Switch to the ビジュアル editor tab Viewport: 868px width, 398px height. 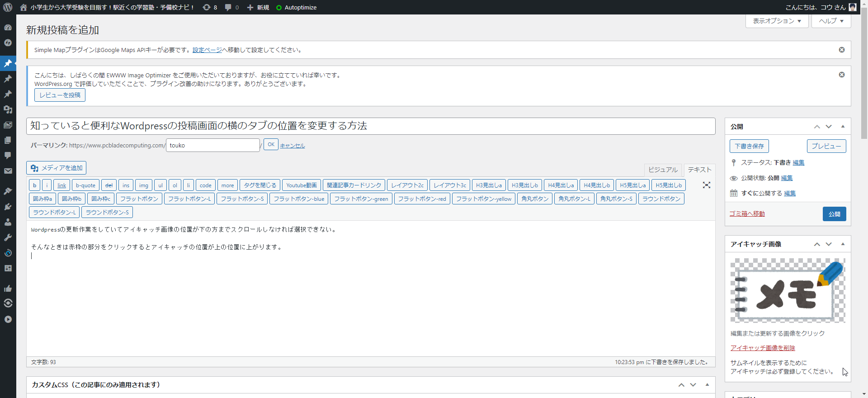(663, 170)
